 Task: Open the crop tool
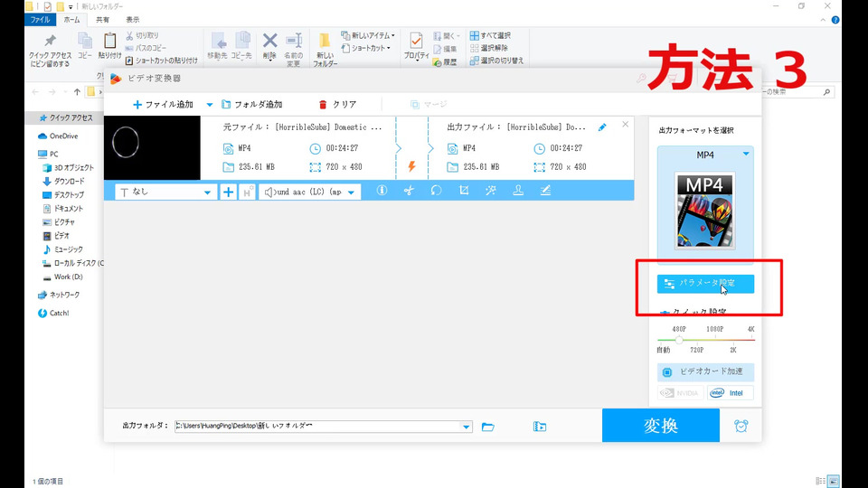[464, 191]
